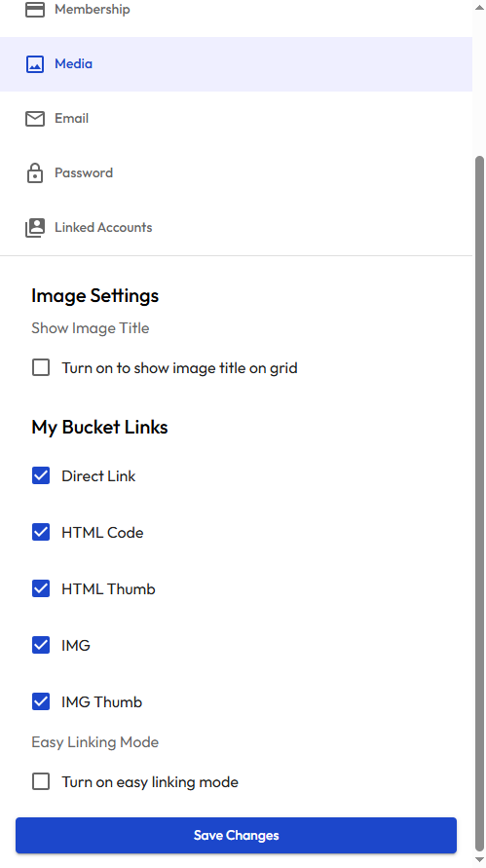
Task: Click the Email envelope icon
Action: coord(35,119)
